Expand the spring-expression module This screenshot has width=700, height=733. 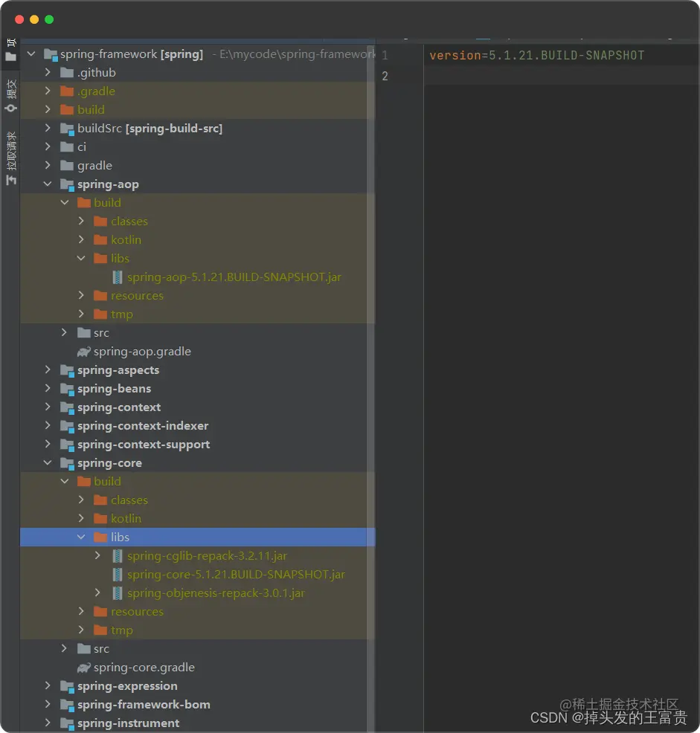pyautogui.click(x=48, y=685)
